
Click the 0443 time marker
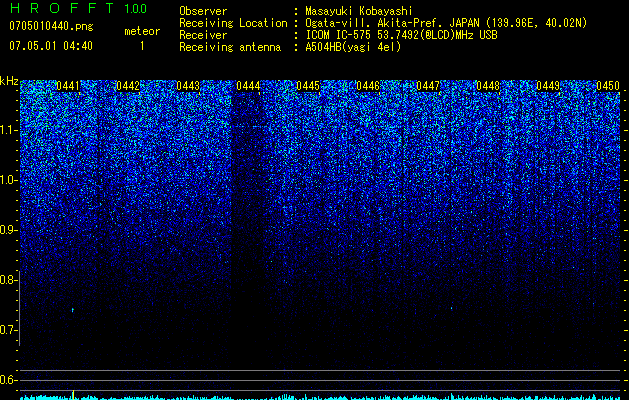(188, 86)
